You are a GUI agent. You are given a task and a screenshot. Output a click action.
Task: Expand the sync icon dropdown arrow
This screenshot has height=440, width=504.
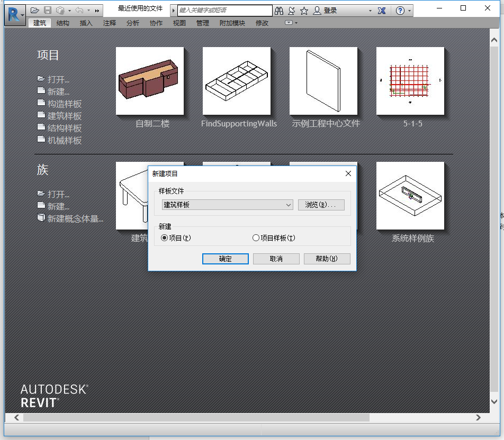tap(69, 11)
